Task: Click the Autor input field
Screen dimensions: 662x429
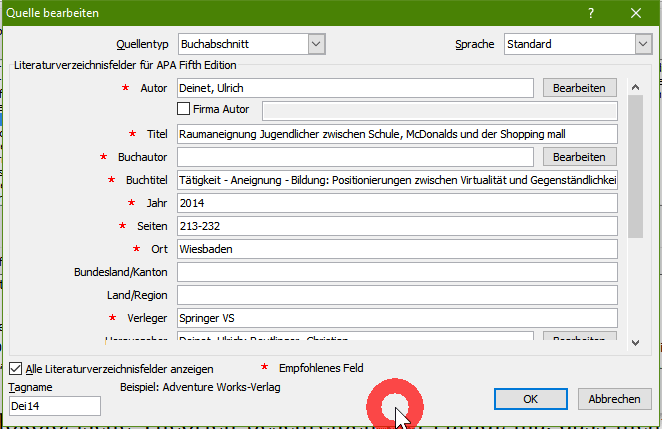Action: tap(355, 88)
